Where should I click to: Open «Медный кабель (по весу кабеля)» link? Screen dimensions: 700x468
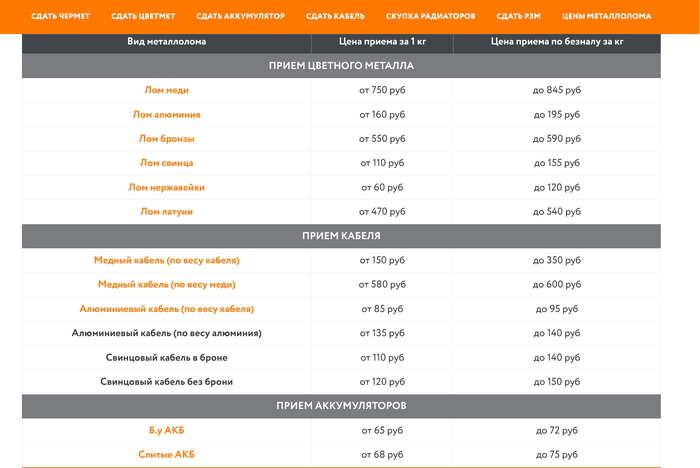(166, 260)
